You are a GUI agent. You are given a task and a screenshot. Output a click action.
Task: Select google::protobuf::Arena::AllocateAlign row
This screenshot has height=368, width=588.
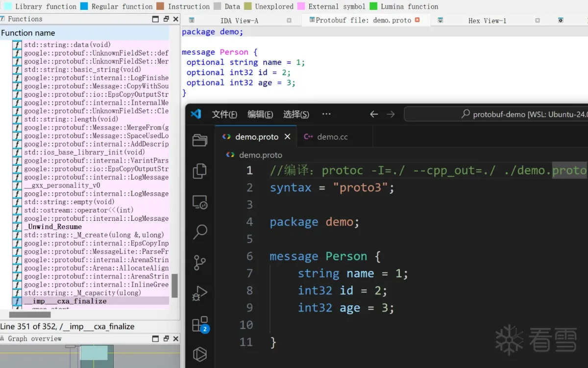tap(91, 268)
